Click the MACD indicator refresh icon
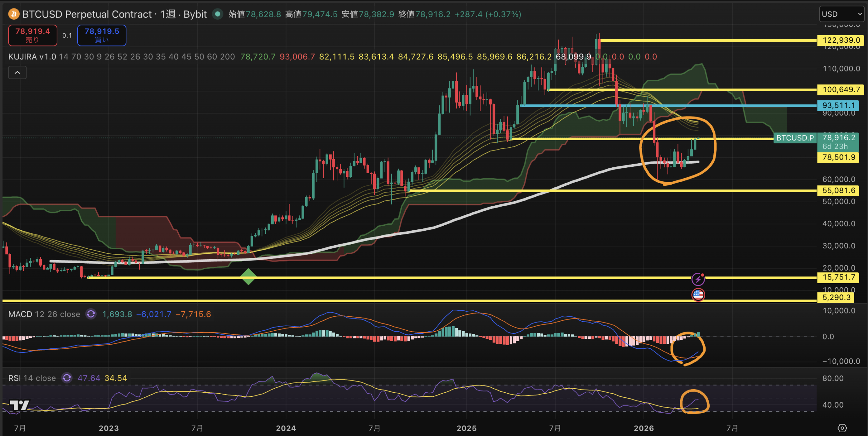This screenshot has height=436, width=868. [x=91, y=314]
